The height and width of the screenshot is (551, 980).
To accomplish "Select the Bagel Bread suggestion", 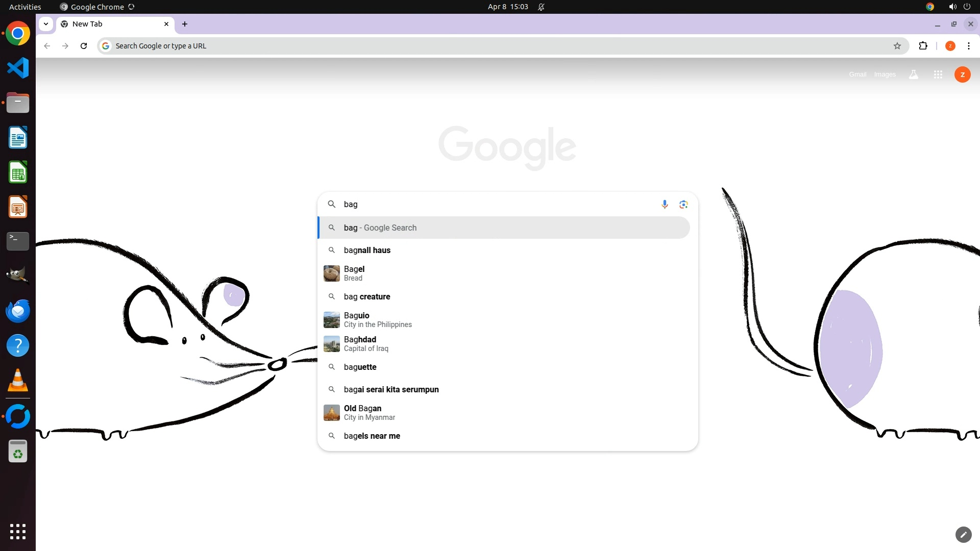I will (x=354, y=273).
